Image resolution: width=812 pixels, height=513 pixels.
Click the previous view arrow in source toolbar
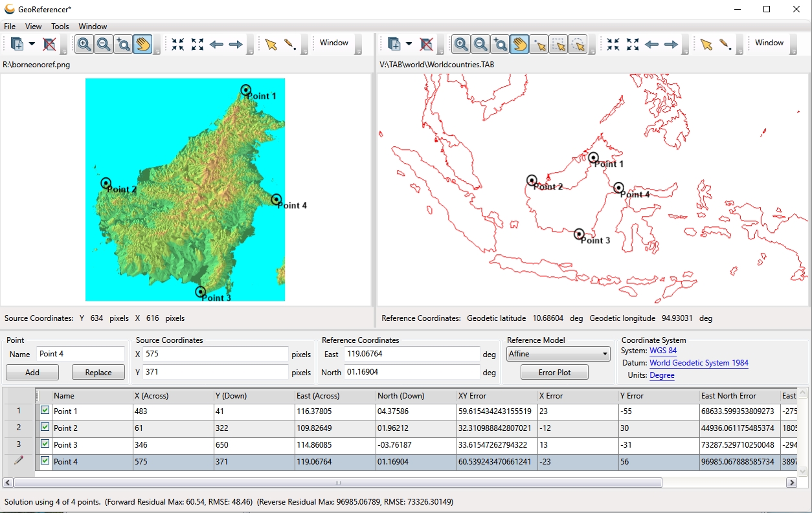coord(216,44)
